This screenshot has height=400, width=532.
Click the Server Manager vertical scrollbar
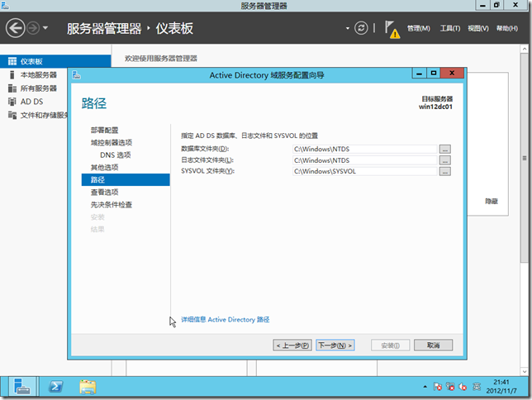pyautogui.click(x=525, y=157)
